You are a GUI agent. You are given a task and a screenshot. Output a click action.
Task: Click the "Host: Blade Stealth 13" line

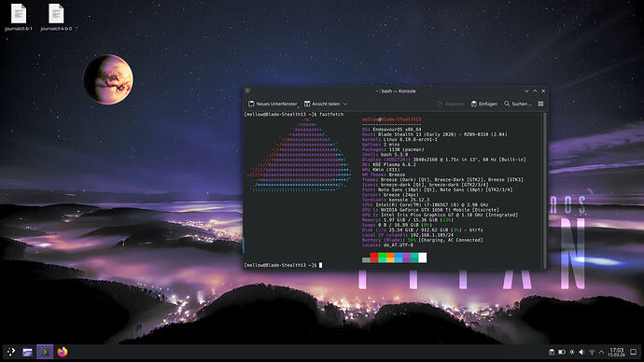pyautogui.click(x=435, y=134)
